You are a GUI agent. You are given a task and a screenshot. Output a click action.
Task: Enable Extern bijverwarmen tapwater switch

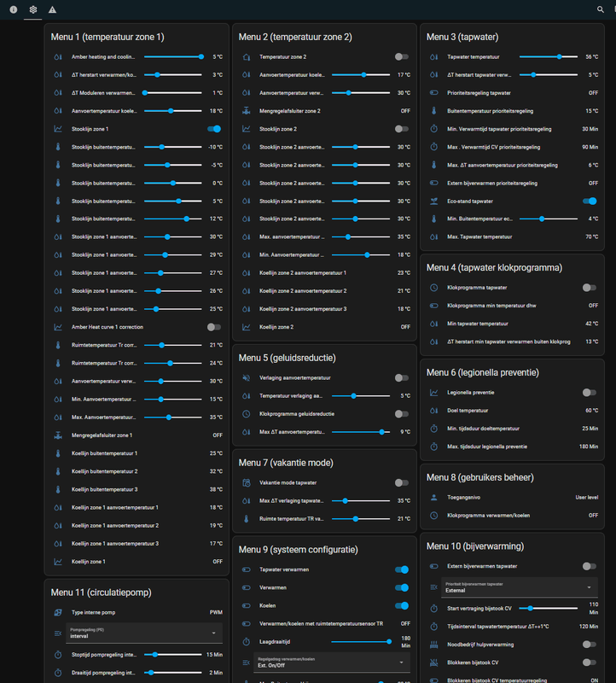coord(590,566)
